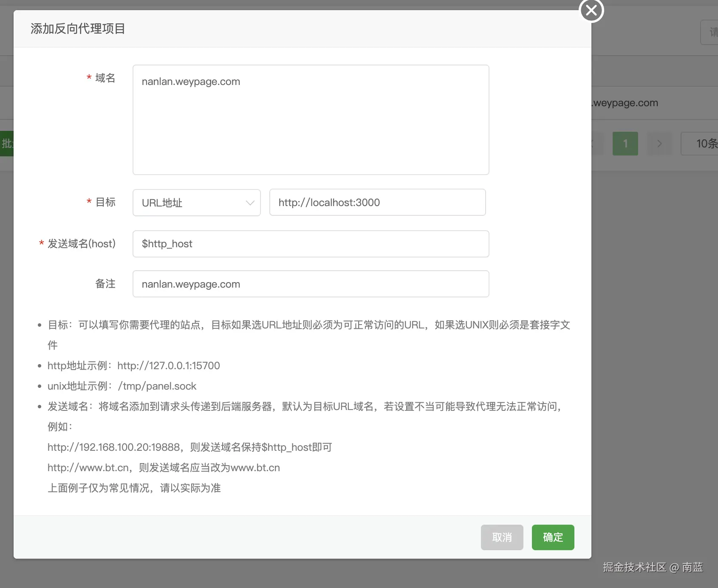Screen dimensions: 718x588
Task: Open the 10条 per-page selector behind dialog
Action: click(x=700, y=144)
